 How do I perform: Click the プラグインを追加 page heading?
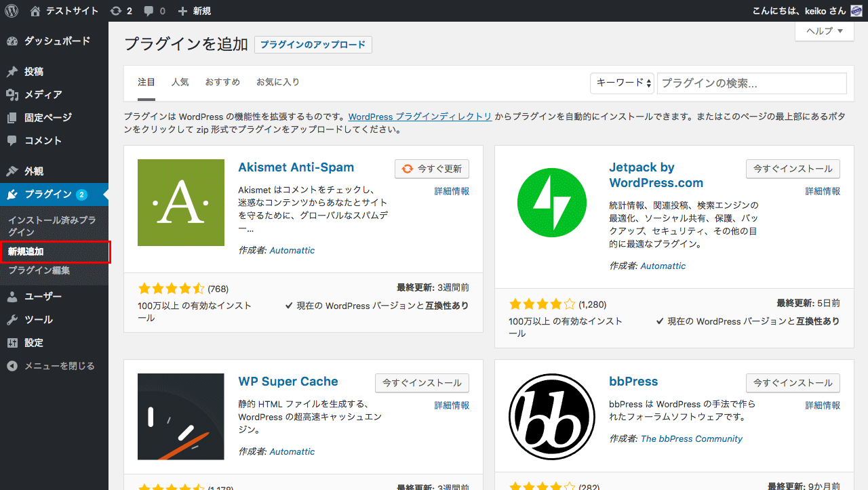(x=186, y=45)
